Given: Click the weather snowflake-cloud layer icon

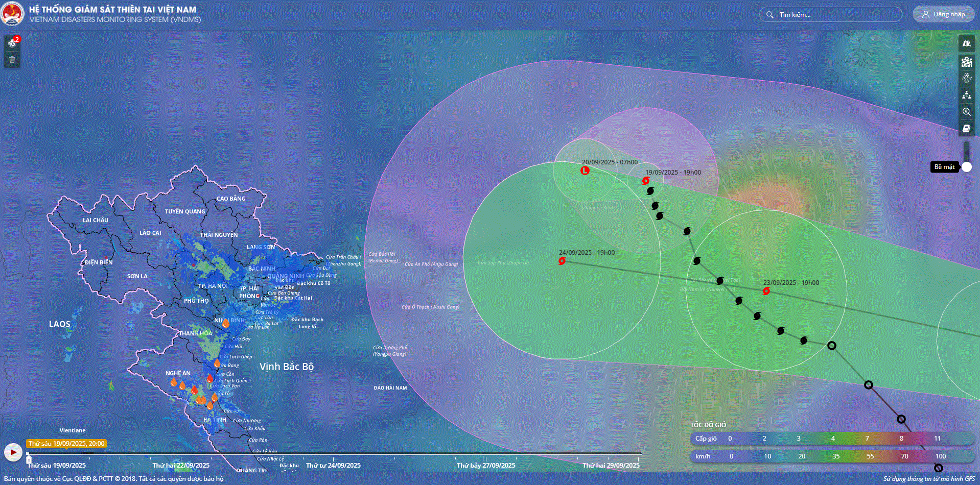Looking at the screenshot, I should point(966,78).
